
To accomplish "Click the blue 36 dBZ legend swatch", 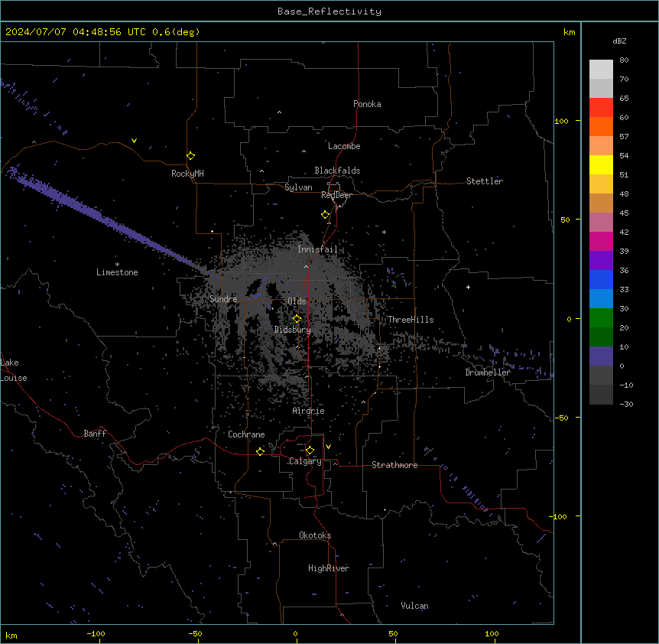I will pos(601,279).
